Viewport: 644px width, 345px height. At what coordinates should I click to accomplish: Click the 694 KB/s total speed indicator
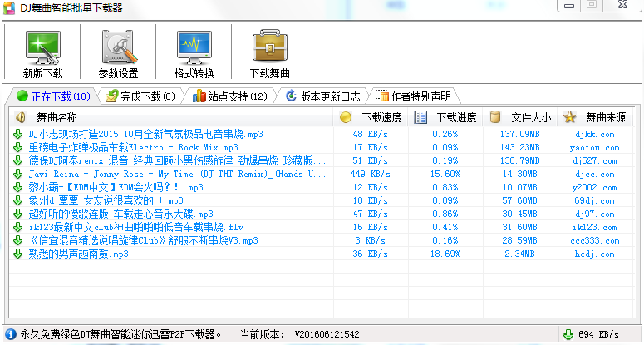click(598, 334)
